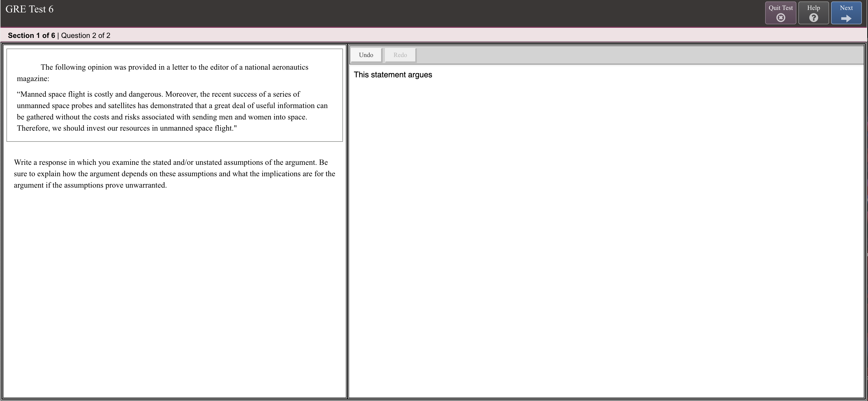Click the 'Next' text label

coord(846,8)
